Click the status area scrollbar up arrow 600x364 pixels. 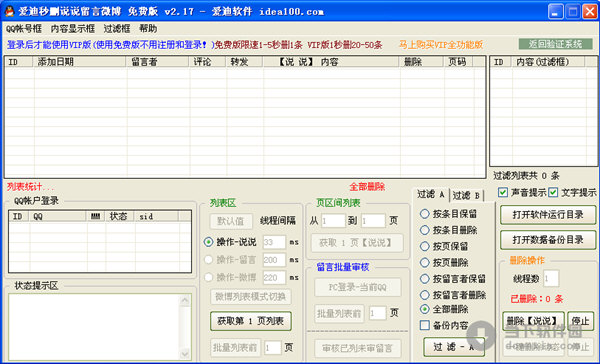coord(185,301)
